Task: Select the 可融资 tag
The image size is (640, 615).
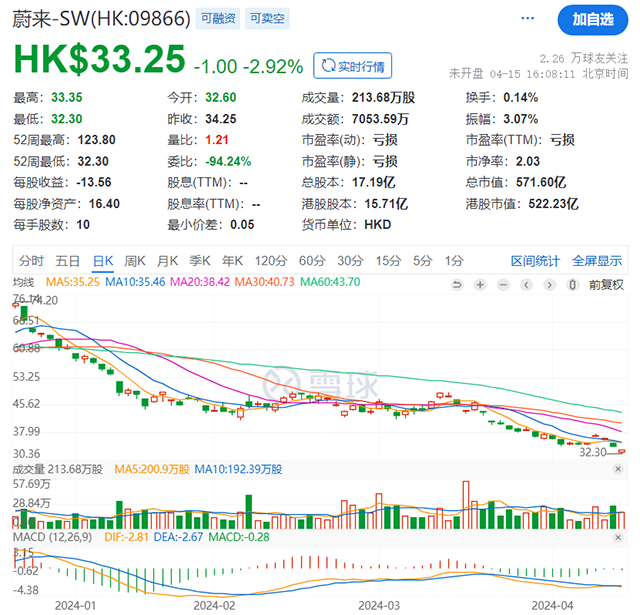Action: click(218, 18)
